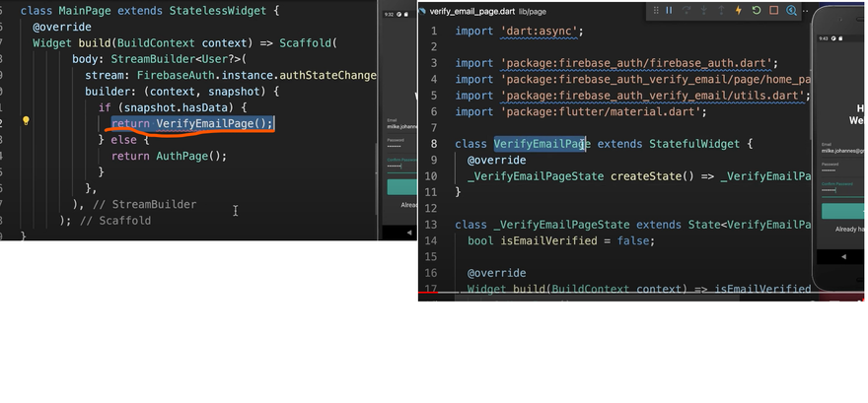The width and height of the screenshot is (868, 403).
Task: Pause the debug session
Action: coord(669,11)
